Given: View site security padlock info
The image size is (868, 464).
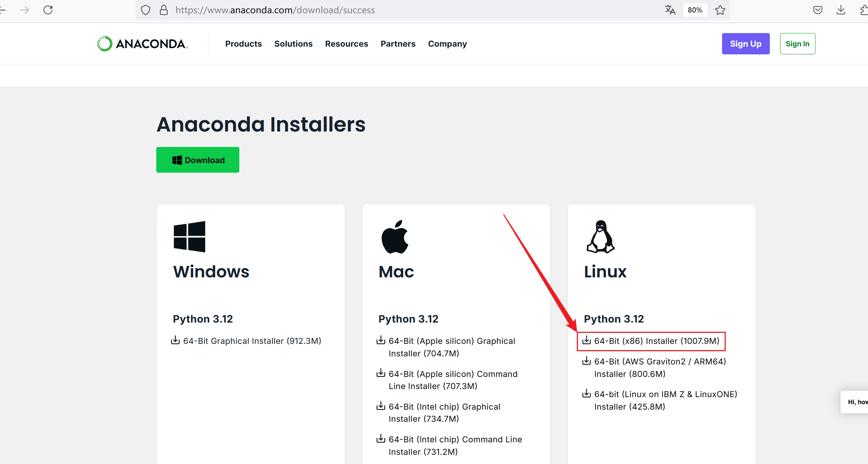Looking at the screenshot, I should [x=164, y=10].
